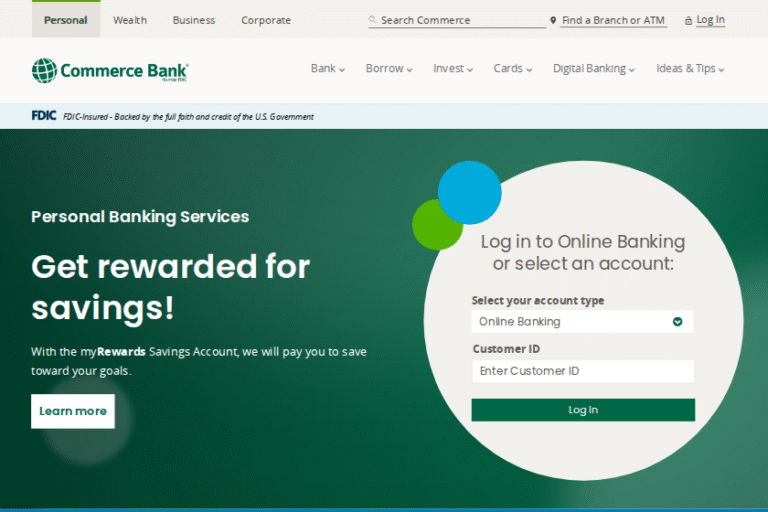Click the search magnifier icon

pos(373,20)
